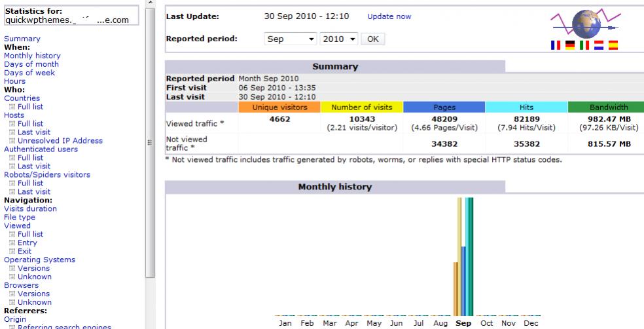Click the icon beside Unresolved IP Address
The height and width of the screenshot is (329, 644).
(12, 141)
